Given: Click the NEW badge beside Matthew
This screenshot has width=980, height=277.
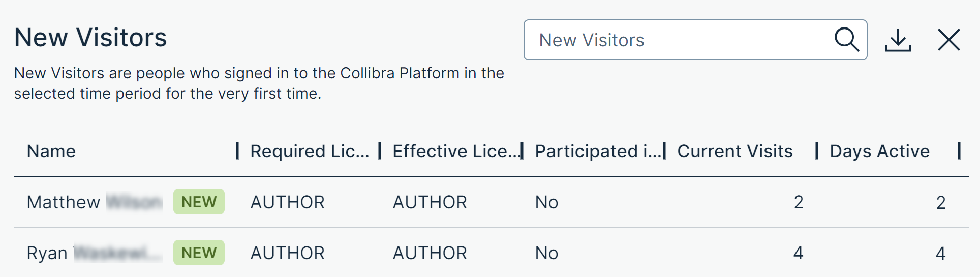Looking at the screenshot, I should tap(199, 202).
